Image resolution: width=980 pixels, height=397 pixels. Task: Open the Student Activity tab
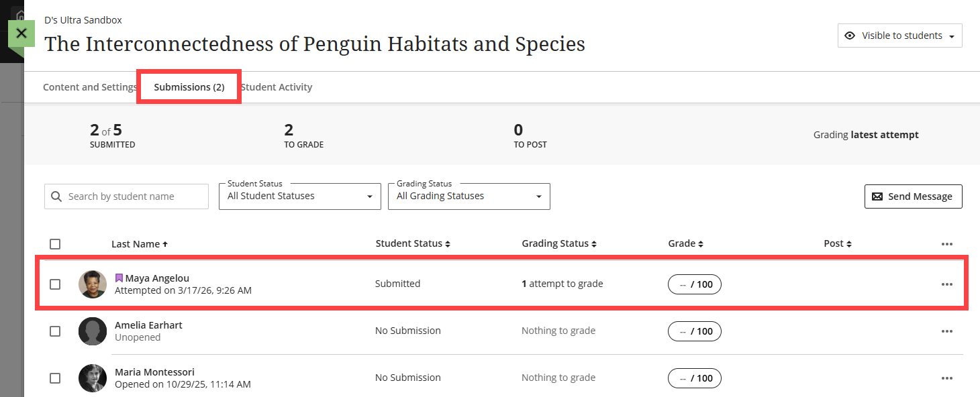277,87
